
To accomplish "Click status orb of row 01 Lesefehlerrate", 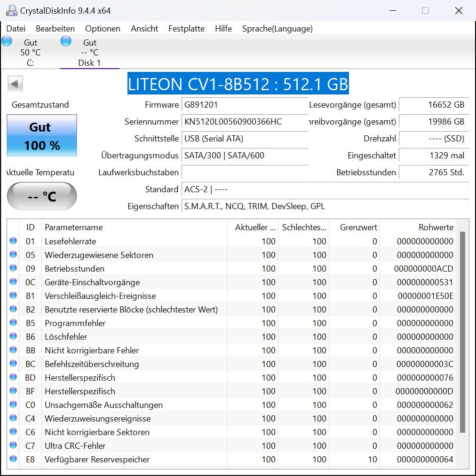I will point(13,241).
